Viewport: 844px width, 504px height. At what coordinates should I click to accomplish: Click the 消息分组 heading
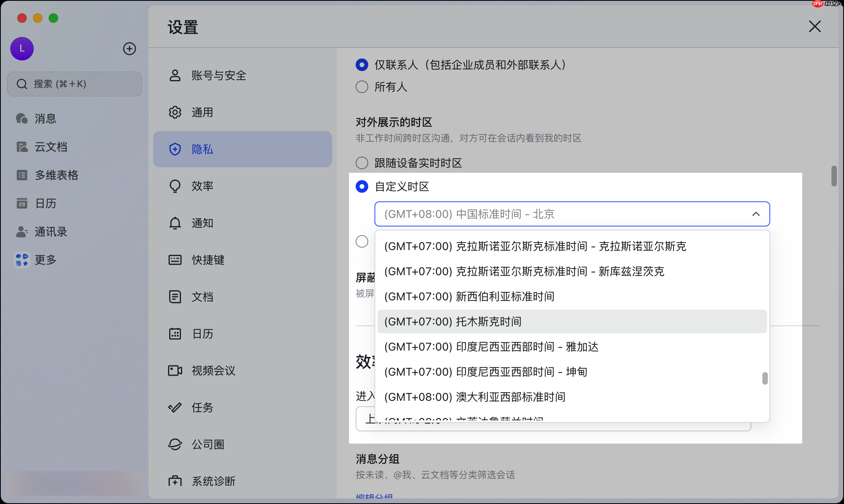(x=377, y=459)
